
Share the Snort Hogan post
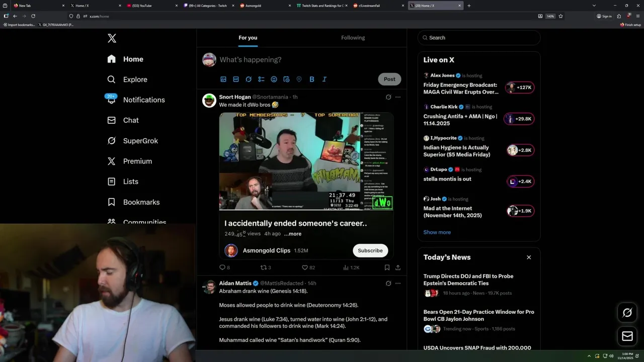coord(398,267)
